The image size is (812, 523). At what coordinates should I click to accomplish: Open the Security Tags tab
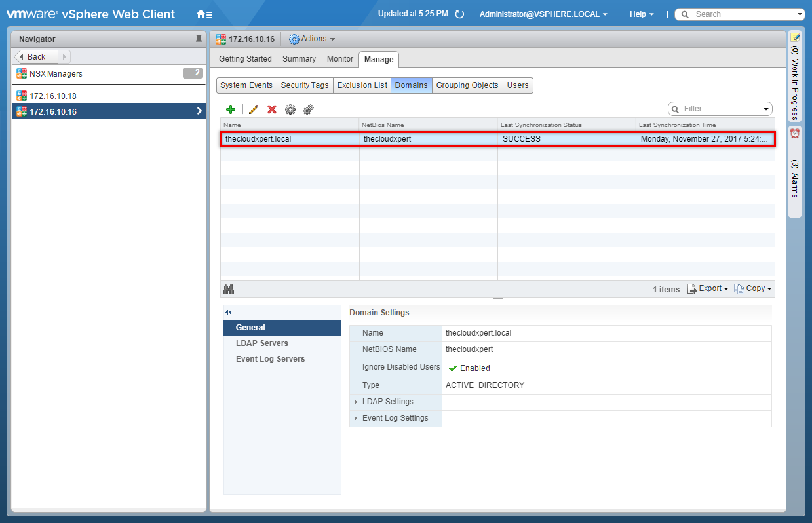pyautogui.click(x=304, y=85)
